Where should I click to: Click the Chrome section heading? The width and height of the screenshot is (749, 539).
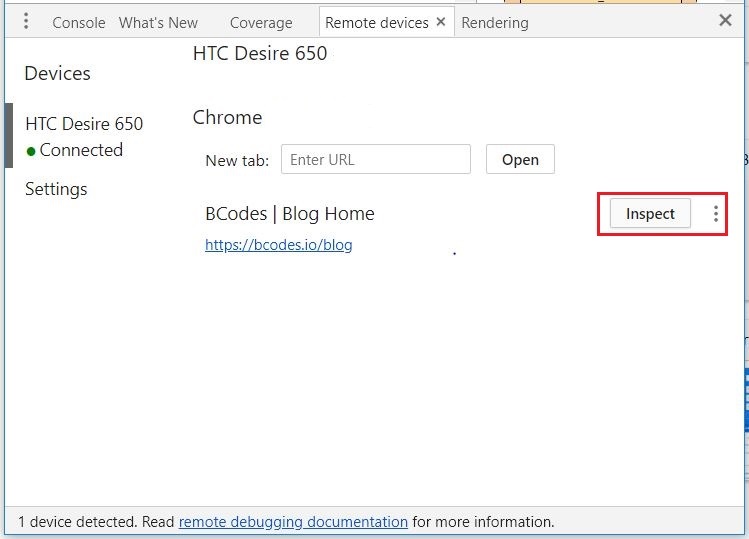click(x=227, y=118)
